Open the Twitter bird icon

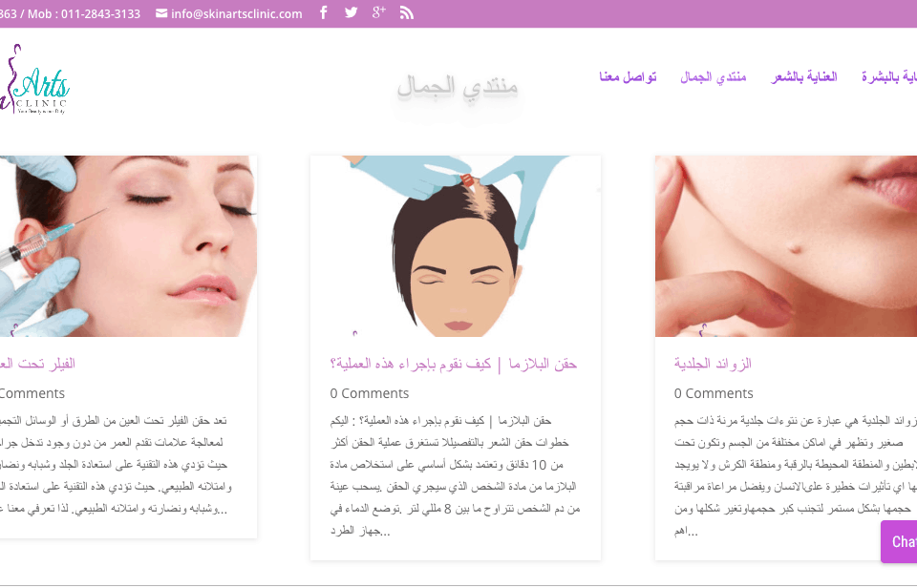[x=351, y=12]
